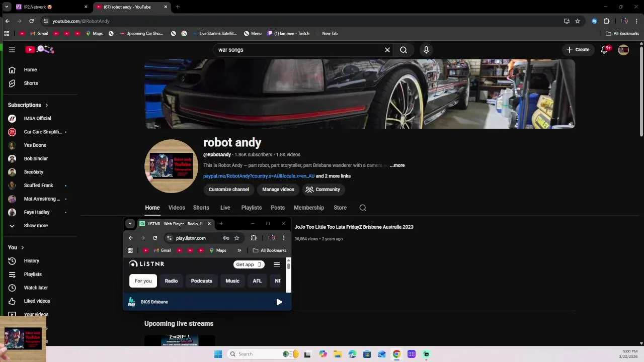Clear the 'war songs' search text
This screenshot has width=644, height=362.
(x=387, y=50)
